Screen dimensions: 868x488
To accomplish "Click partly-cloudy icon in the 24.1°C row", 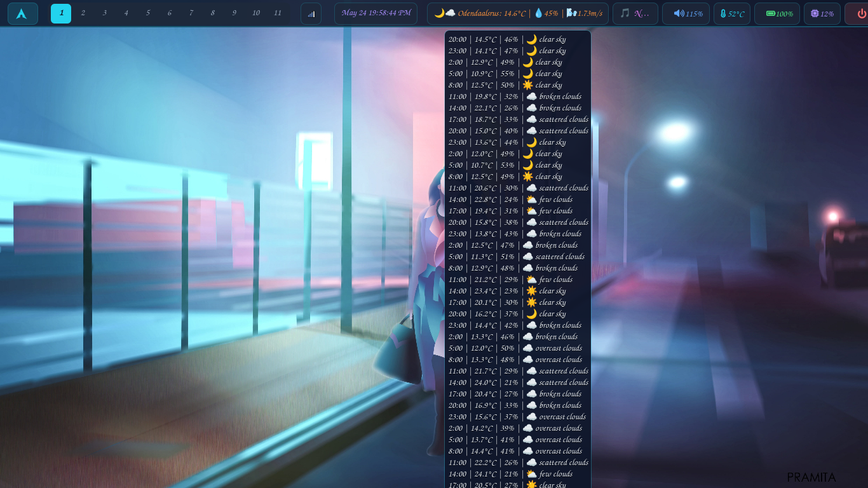I will tap(531, 474).
